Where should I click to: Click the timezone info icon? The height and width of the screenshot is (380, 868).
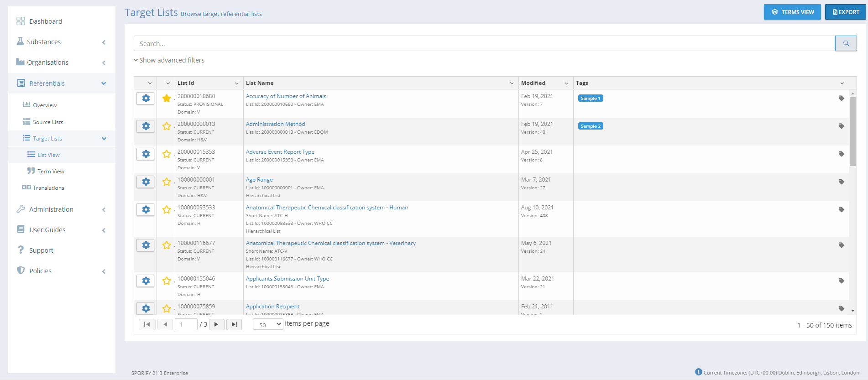tap(698, 372)
